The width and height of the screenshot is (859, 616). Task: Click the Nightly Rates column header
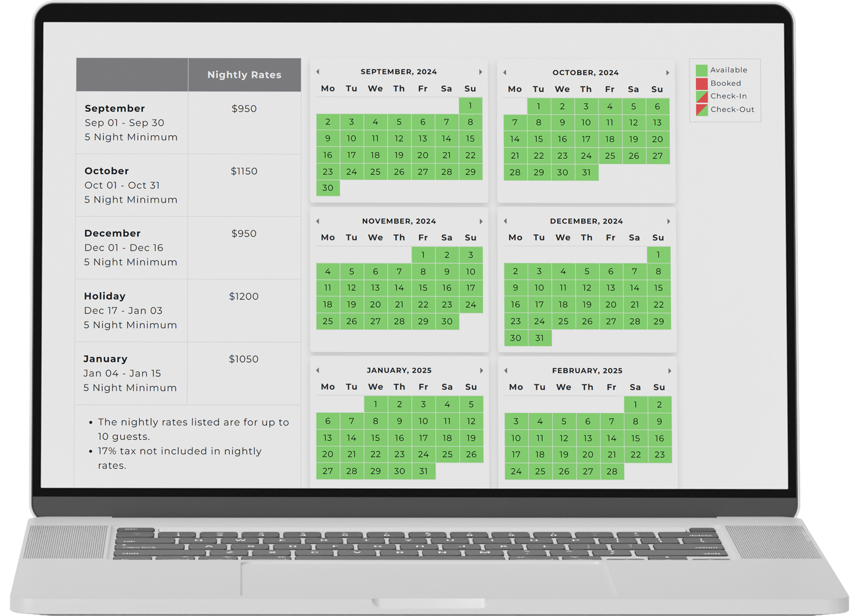[245, 75]
